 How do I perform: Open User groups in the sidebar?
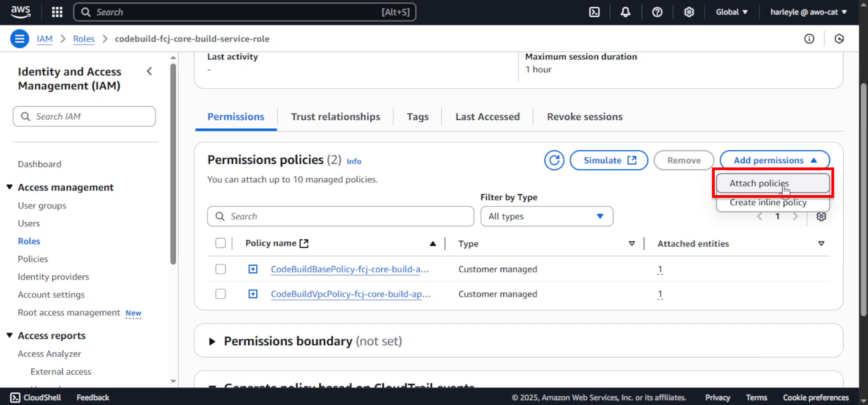coord(42,205)
